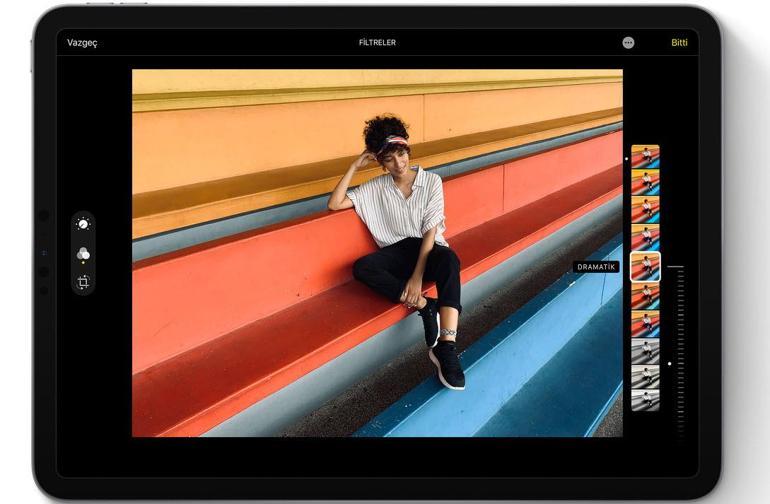Viewport: 770px width, 504px height.
Task: Tap the FİLTRELER title text
Action: point(377,43)
